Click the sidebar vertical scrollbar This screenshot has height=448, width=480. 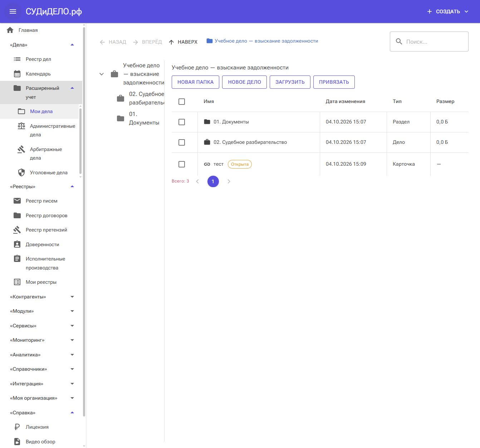(84, 222)
